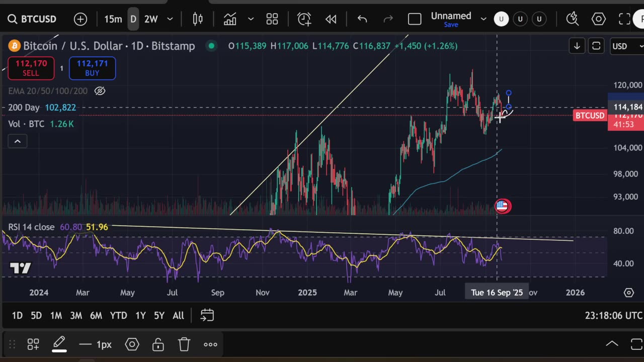This screenshot has width=644, height=362.
Task: Open time axis settings gear icon
Action: (628, 293)
